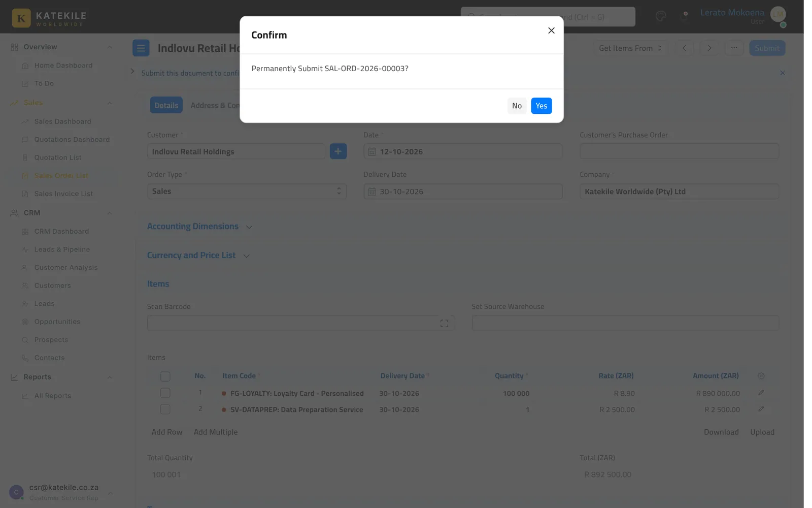Open the Get Items From dropdown
The height and width of the screenshot is (508, 812).
(x=630, y=48)
